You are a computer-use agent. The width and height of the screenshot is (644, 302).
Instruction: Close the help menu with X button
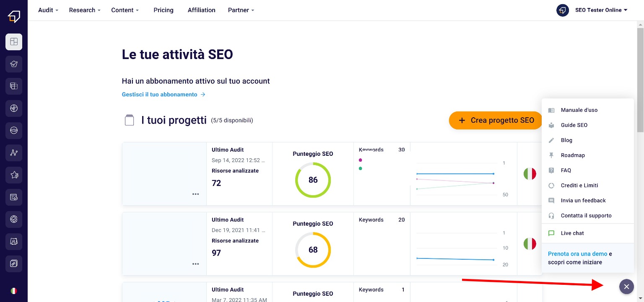626,287
